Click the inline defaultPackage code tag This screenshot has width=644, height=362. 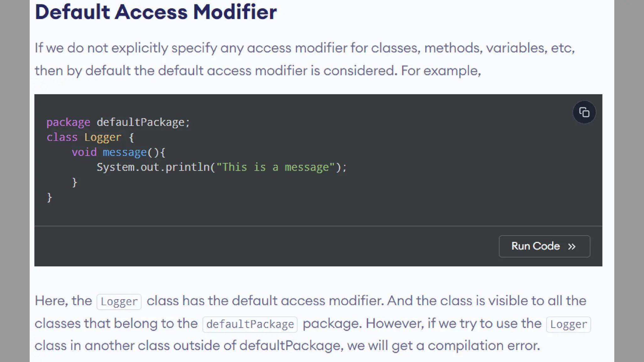250,324
